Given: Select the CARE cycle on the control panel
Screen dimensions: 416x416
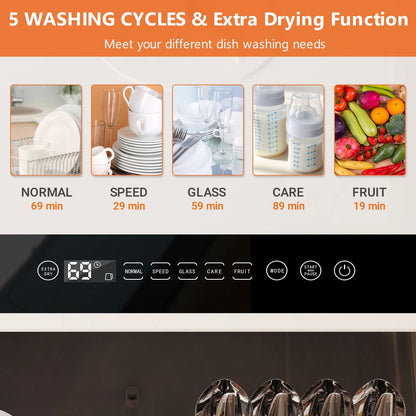Looking at the screenshot, I should [x=214, y=271].
